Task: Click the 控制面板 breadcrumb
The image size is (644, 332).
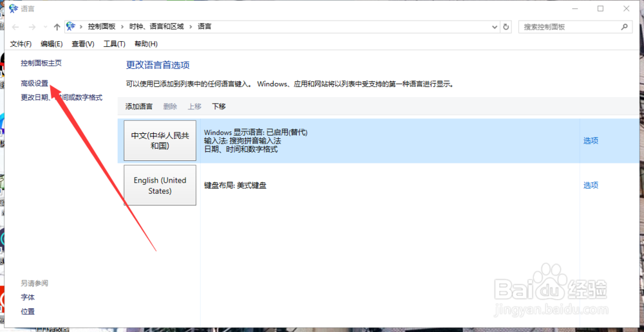Action: [102, 26]
